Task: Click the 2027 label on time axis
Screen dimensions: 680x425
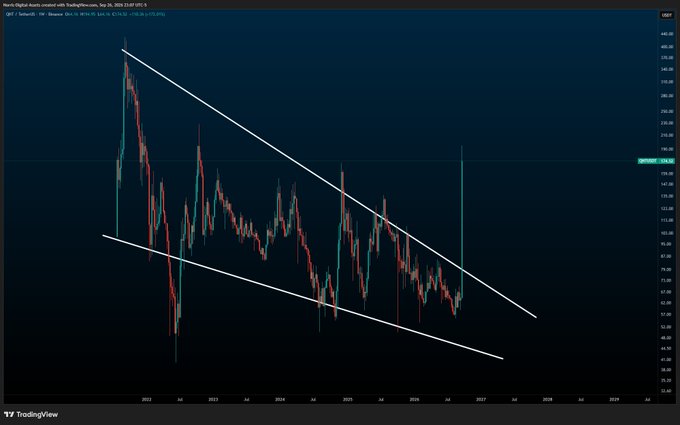Action: (x=481, y=399)
